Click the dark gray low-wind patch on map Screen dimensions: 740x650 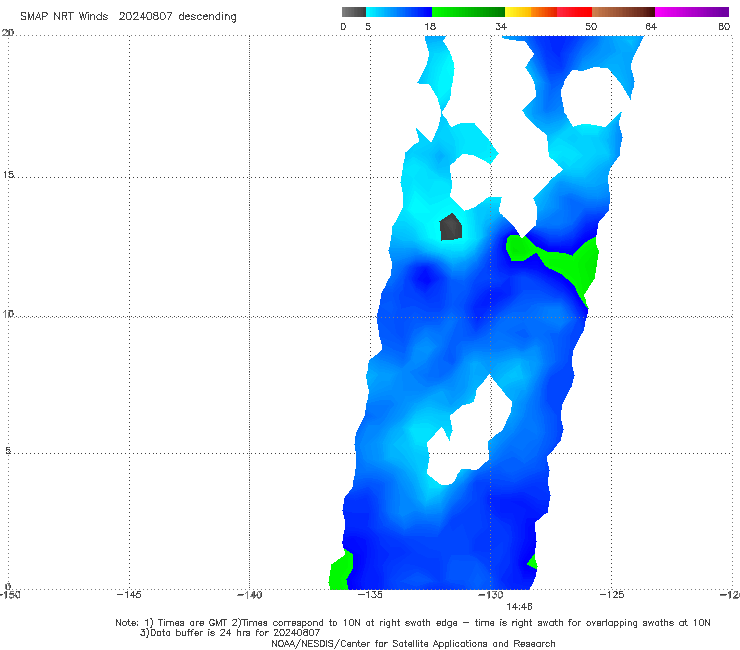coord(451,227)
